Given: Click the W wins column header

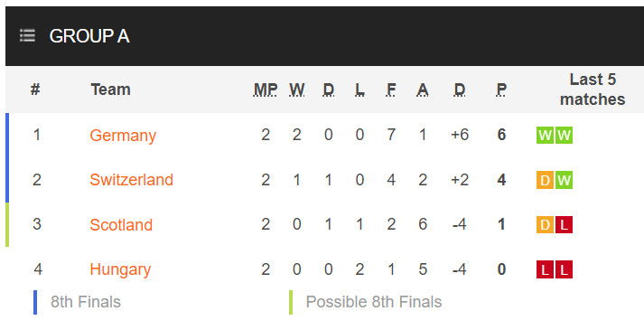Looking at the screenshot, I should pos(296,90).
